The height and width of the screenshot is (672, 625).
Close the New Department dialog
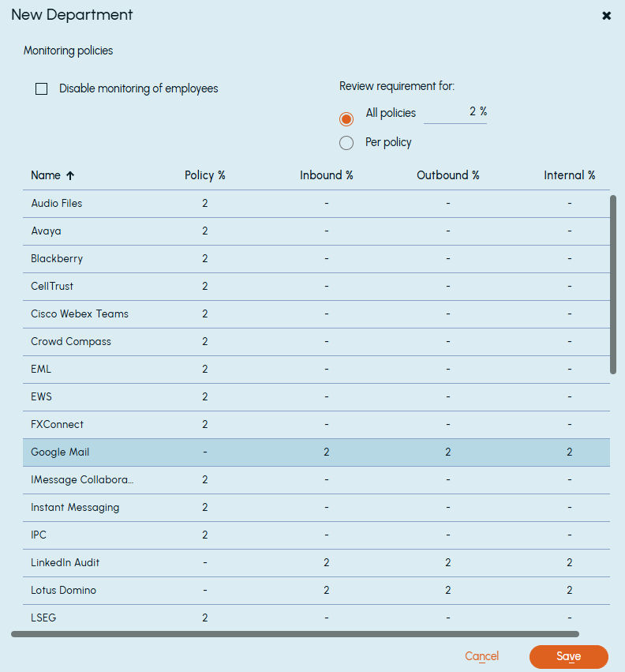tap(606, 16)
